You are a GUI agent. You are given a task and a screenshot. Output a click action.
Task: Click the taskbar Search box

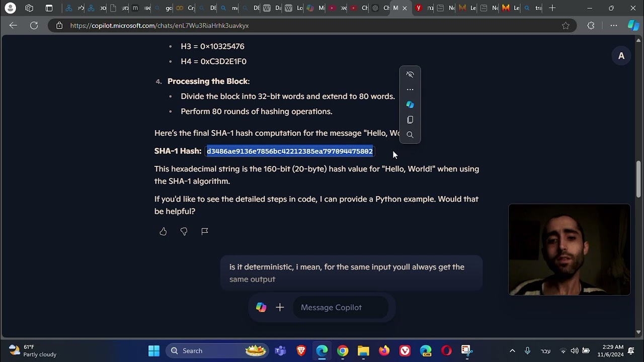[x=217, y=351]
